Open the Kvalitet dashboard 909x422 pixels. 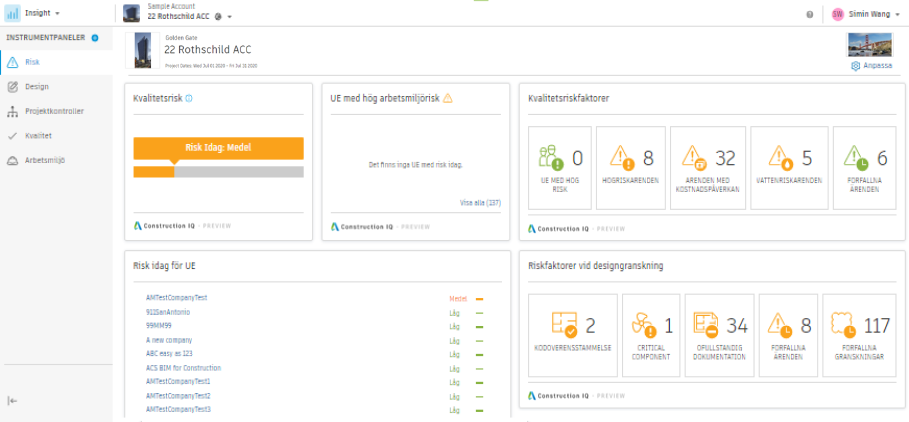(x=38, y=135)
